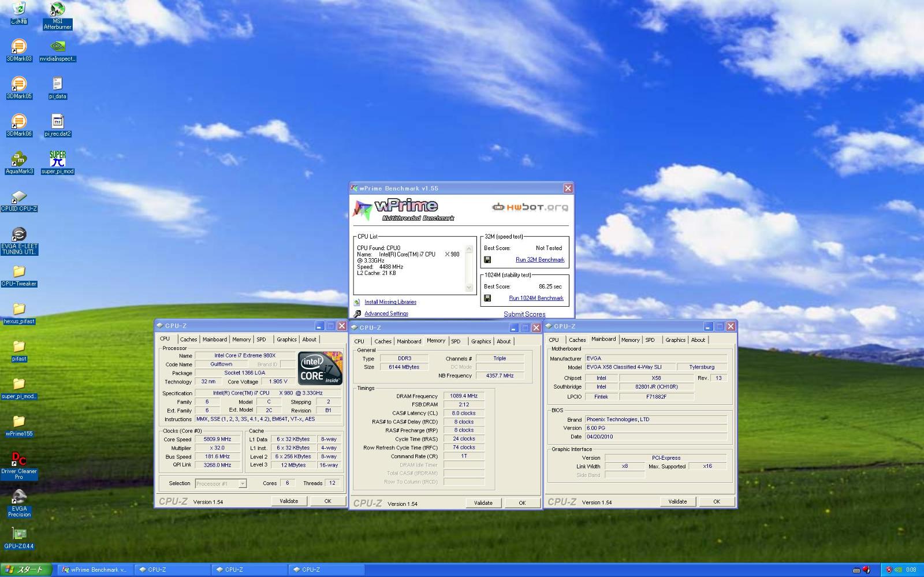Click Validate in middle CPU-Z window
This screenshot has height=577, width=924.
483,503
